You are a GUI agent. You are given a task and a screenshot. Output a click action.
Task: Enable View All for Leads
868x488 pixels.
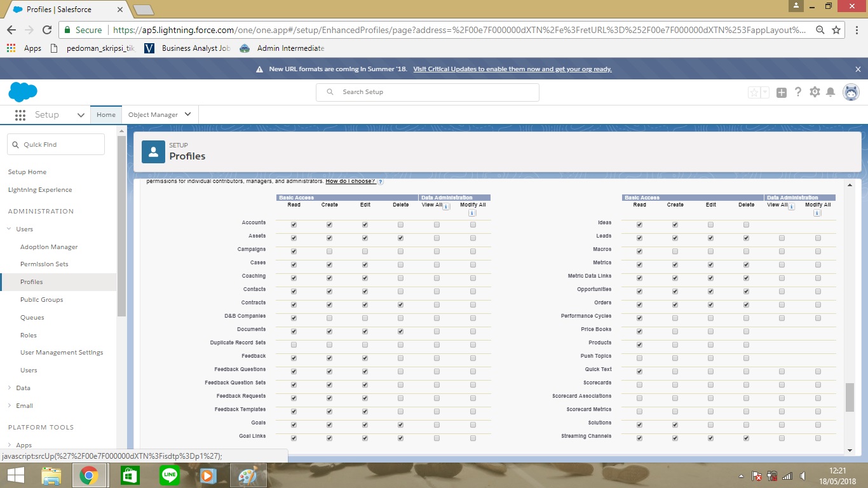point(782,238)
